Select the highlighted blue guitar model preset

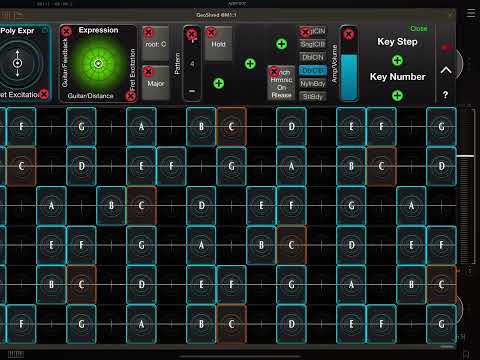click(x=313, y=70)
